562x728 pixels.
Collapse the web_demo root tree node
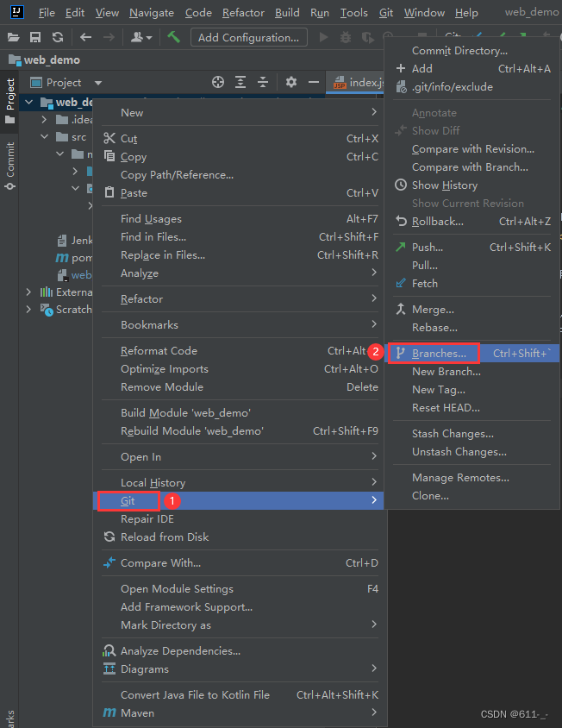coord(29,102)
